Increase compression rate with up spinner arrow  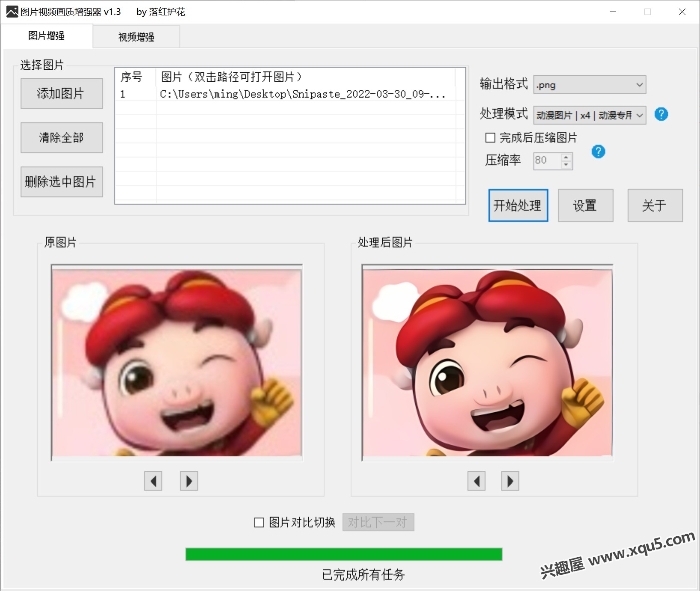(566, 157)
